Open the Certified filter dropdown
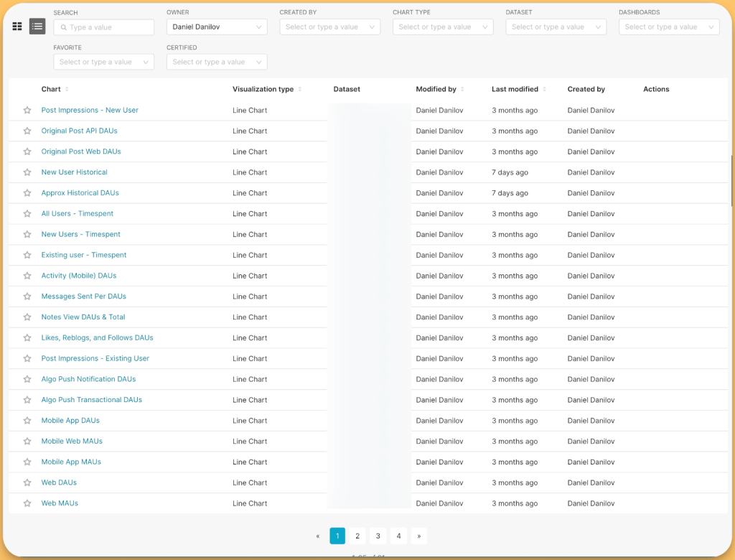The width and height of the screenshot is (735, 560). coord(217,62)
